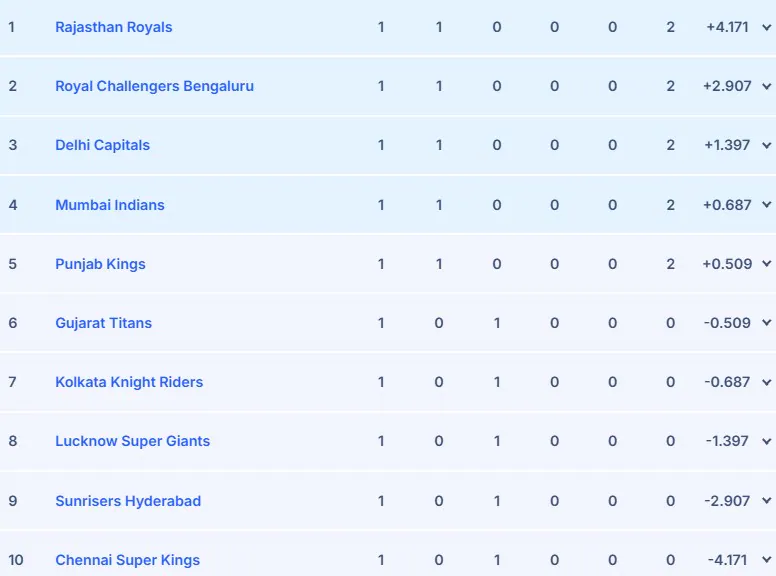Show Mumbai Indians match details chevron
This screenshot has width=776, height=576.
pyautogui.click(x=767, y=205)
